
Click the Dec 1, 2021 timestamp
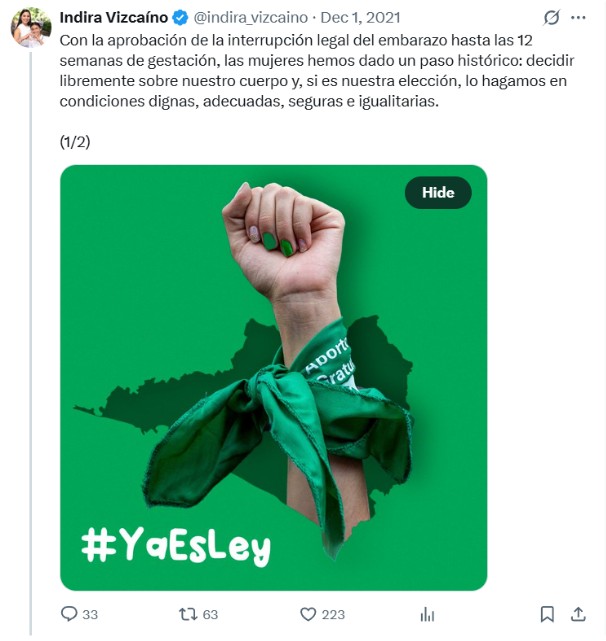coord(360,18)
